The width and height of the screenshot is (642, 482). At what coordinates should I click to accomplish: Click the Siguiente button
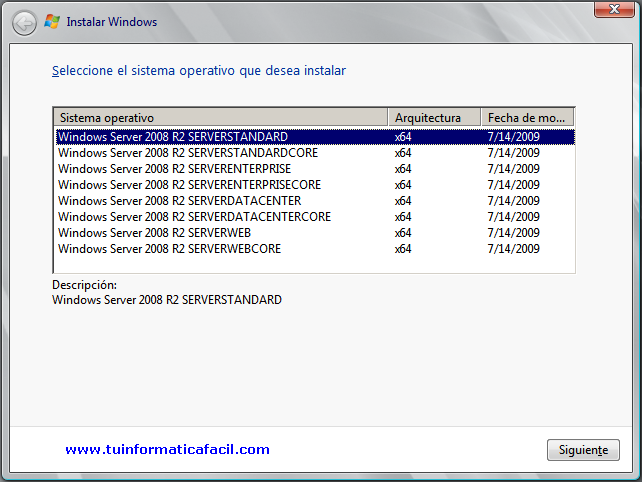coord(583,450)
